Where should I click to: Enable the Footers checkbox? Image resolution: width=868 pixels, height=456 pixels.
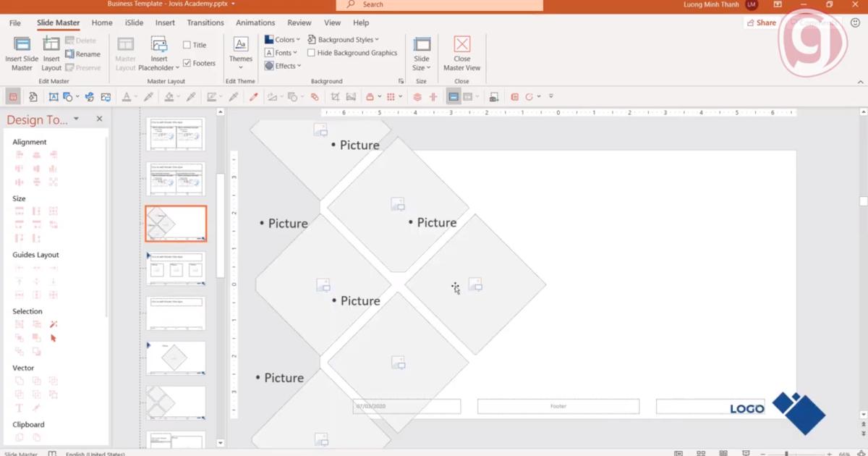(x=187, y=63)
